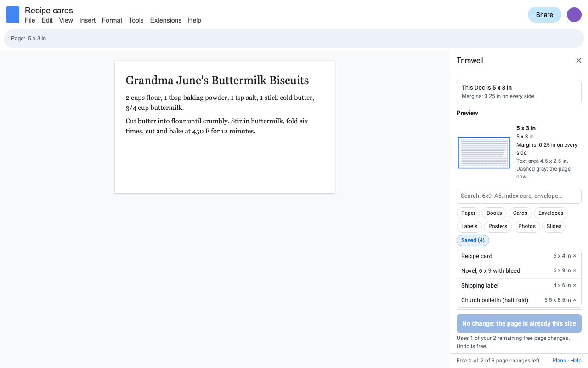Click the page preview thumbnail
Viewport: 588px width, 368px height.
click(484, 153)
